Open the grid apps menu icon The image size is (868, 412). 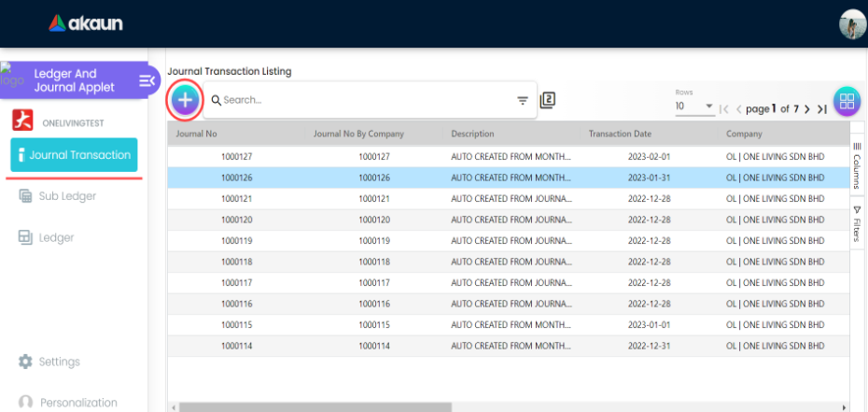[847, 101]
